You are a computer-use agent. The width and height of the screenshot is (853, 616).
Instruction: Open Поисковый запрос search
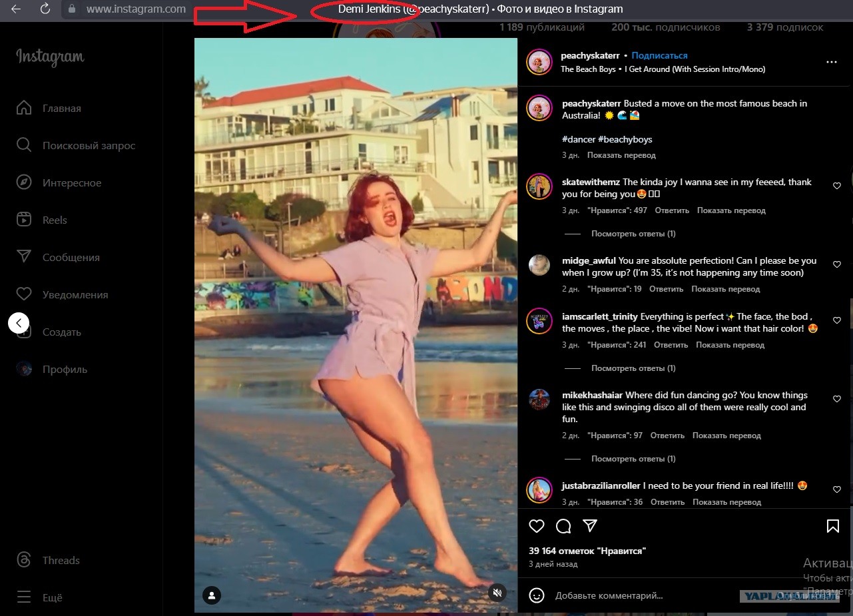click(75, 145)
